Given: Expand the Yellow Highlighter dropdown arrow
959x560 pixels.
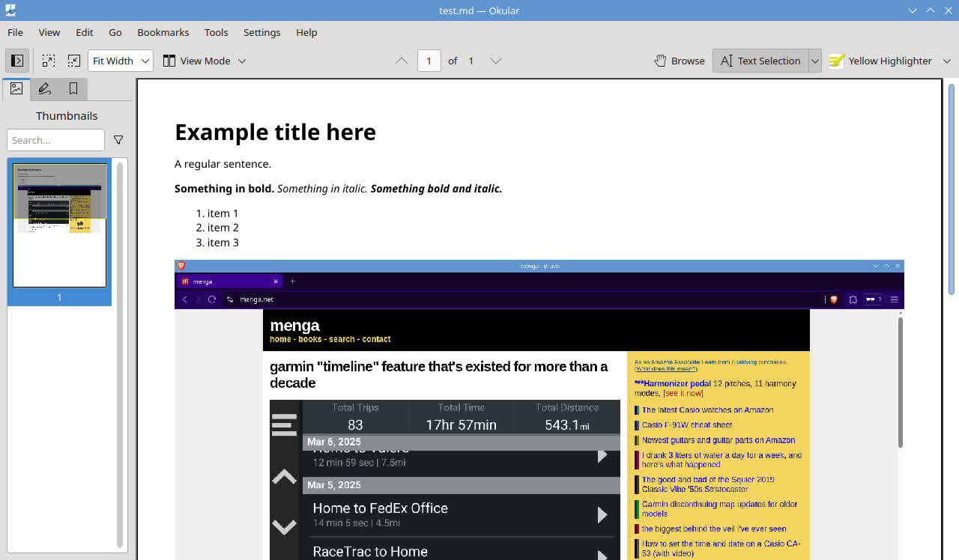Looking at the screenshot, I should click(947, 61).
